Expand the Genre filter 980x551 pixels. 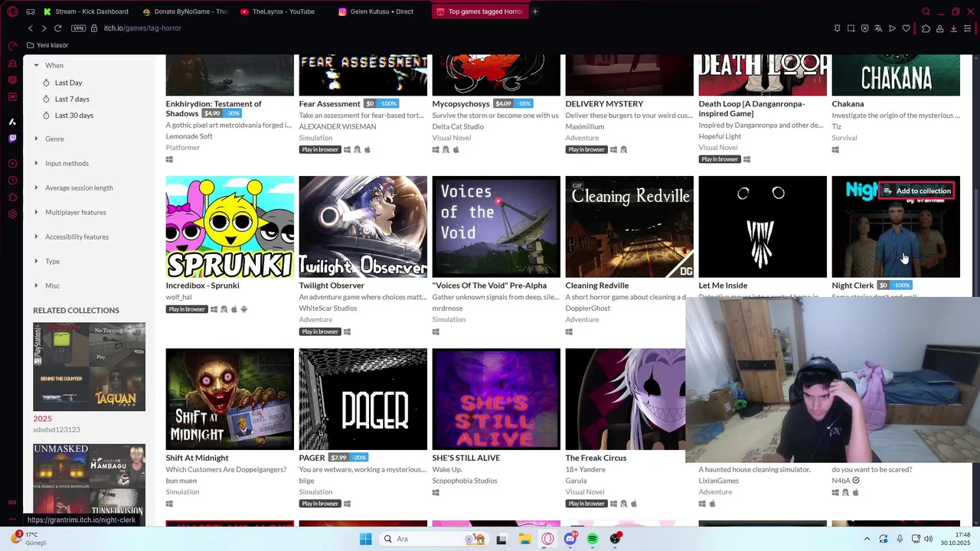click(50, 139)
